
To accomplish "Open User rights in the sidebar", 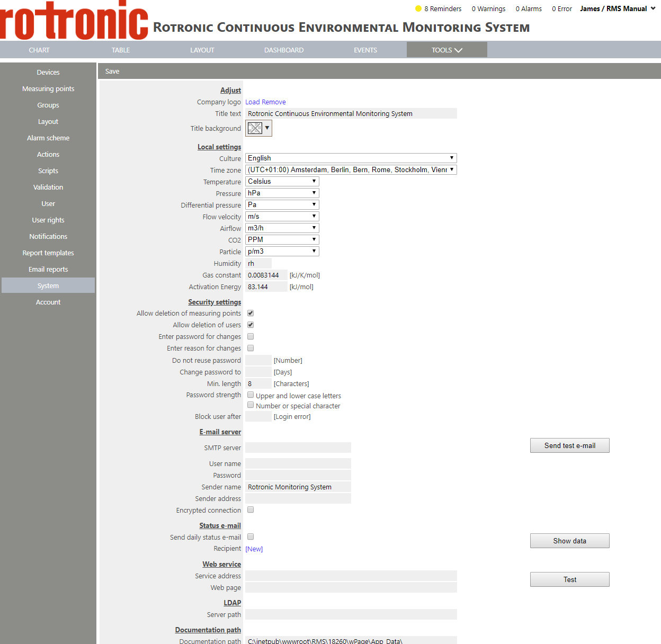I will [48, 220].
